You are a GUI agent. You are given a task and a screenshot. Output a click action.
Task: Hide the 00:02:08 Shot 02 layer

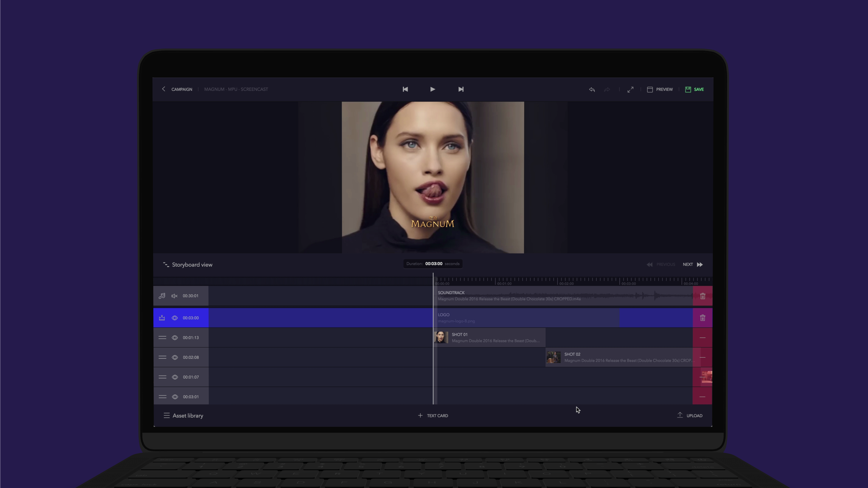[x=175, y=357]
